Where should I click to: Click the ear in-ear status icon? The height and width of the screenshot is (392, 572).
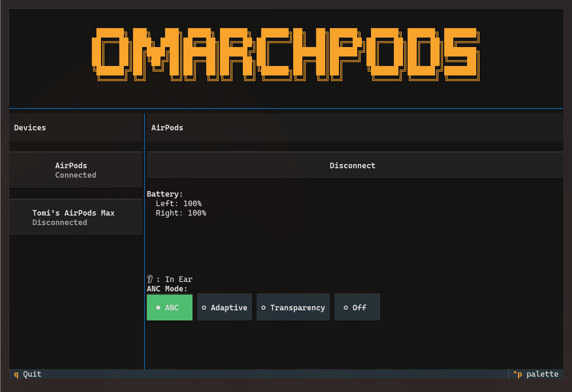(x=150, y=279)
